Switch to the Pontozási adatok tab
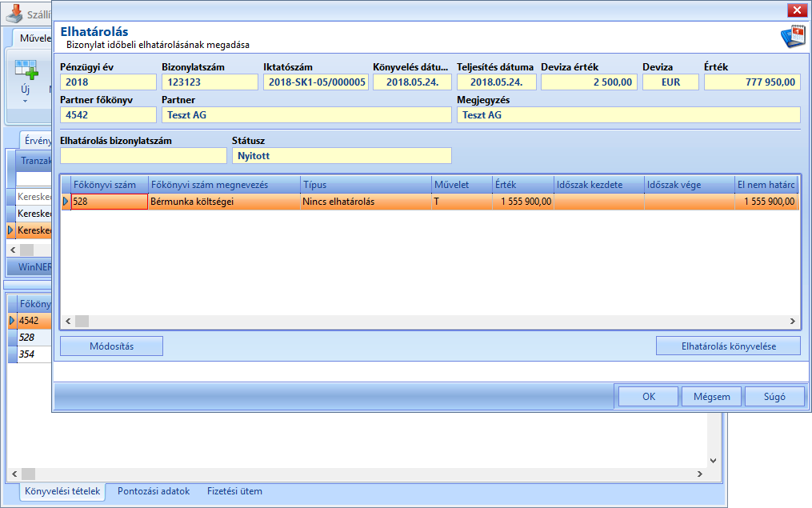Image resolution: width=812 pixels, height=508 pixels. 154,491
